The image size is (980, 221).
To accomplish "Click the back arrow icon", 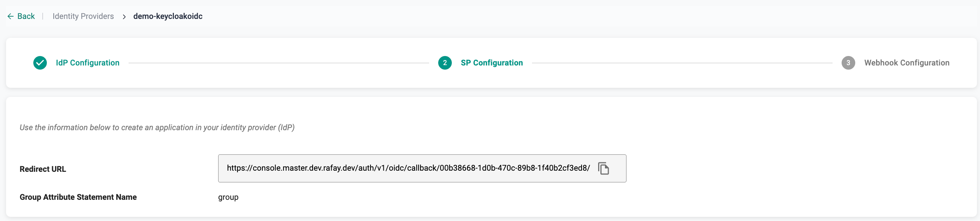I will click(11, 16).
